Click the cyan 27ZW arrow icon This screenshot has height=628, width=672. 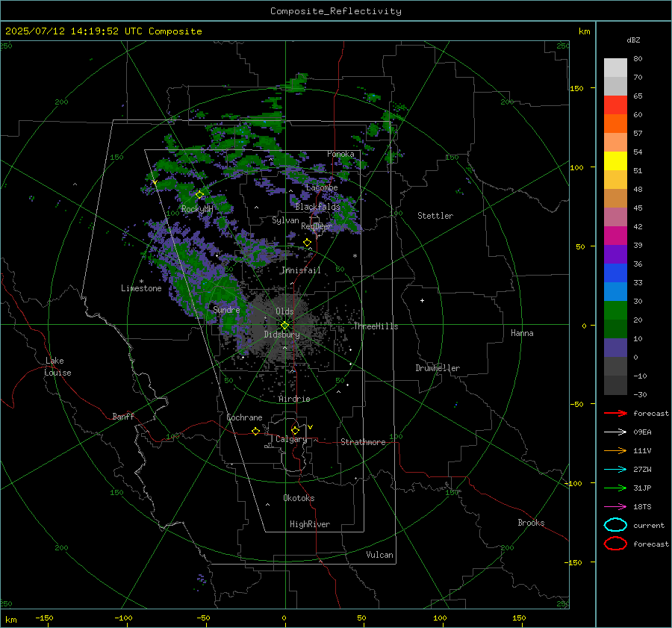pyautogui.click(x=615, y=470)
